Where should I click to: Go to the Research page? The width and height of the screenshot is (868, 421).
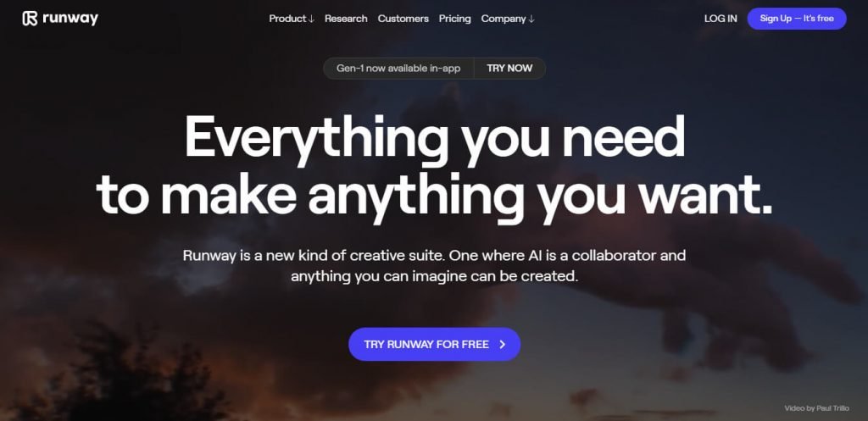(x=346, y=19)
